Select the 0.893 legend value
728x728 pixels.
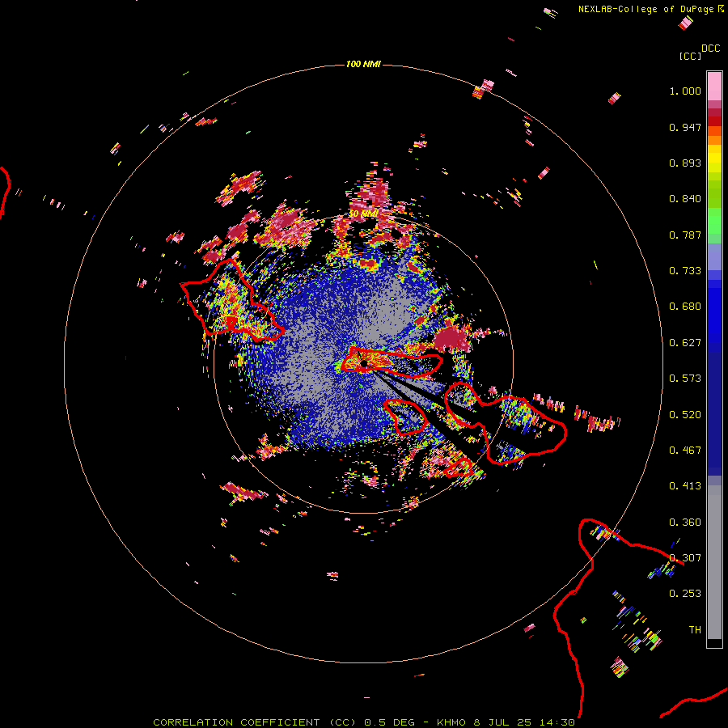pos(685,163)
